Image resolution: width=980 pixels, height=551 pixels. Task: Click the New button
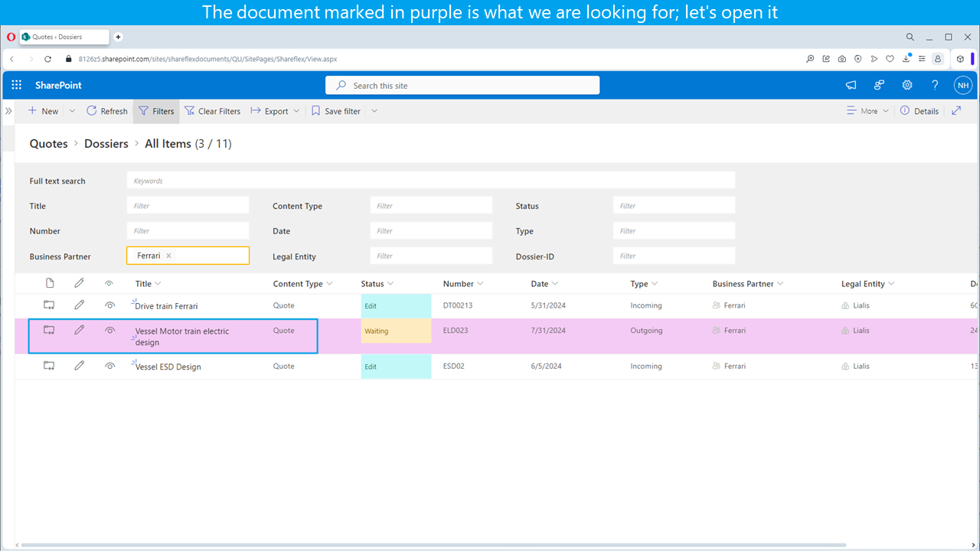[x=43, y=111]
